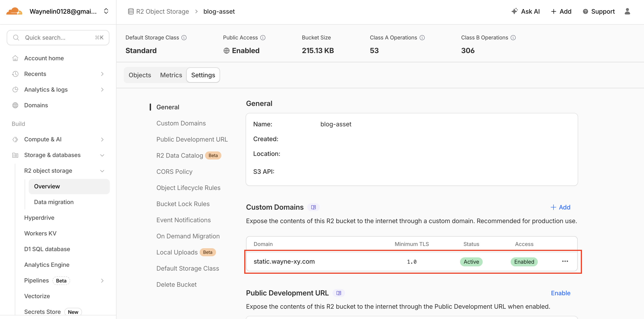Open three-dot menu for static.wayne-xy.com
644x319 pixels.
pos(565,261)
